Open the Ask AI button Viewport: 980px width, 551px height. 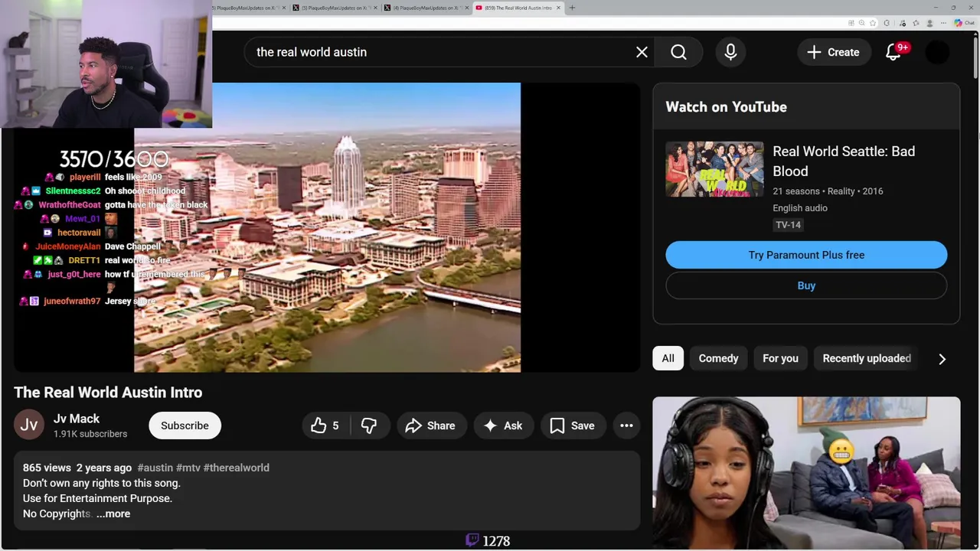point(503,425)
